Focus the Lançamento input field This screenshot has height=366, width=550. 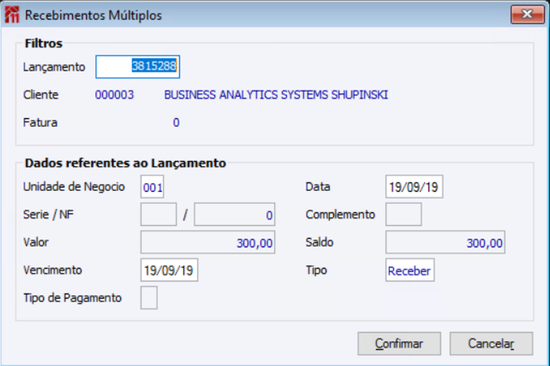point(138,66)
